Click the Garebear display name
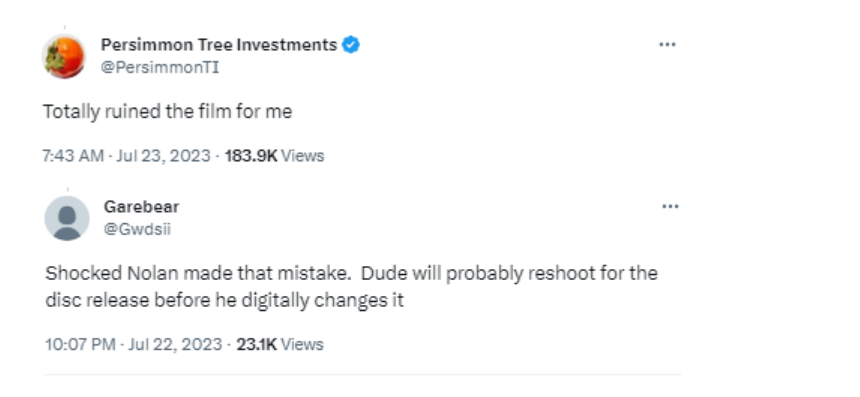The width and height of the screenshot is (860, 397). coord(142,207)
